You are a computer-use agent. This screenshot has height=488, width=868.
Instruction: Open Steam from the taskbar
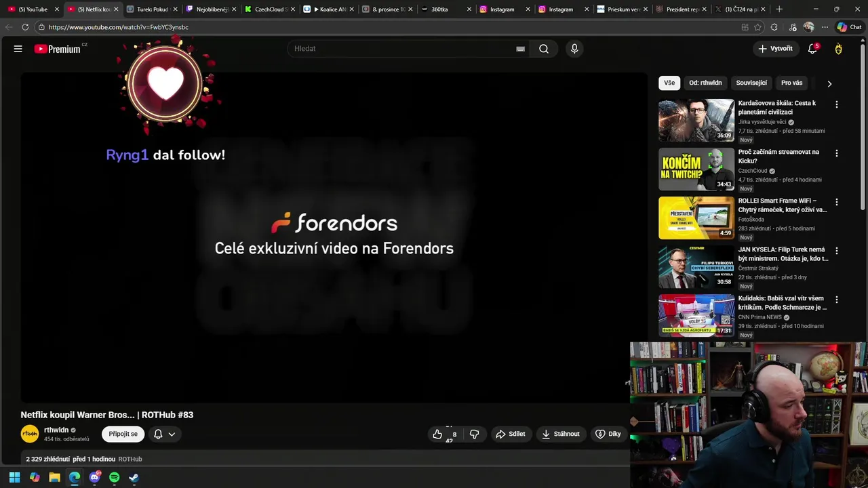[134, 477]
